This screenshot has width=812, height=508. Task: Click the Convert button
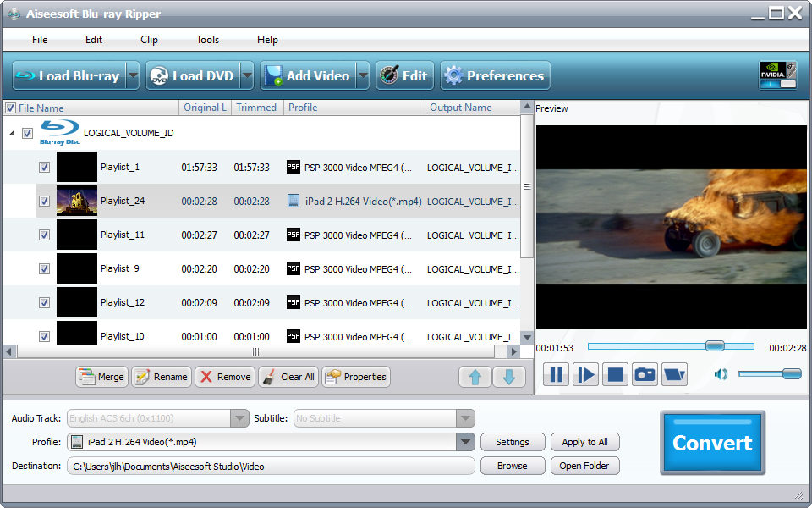(712, 443)
